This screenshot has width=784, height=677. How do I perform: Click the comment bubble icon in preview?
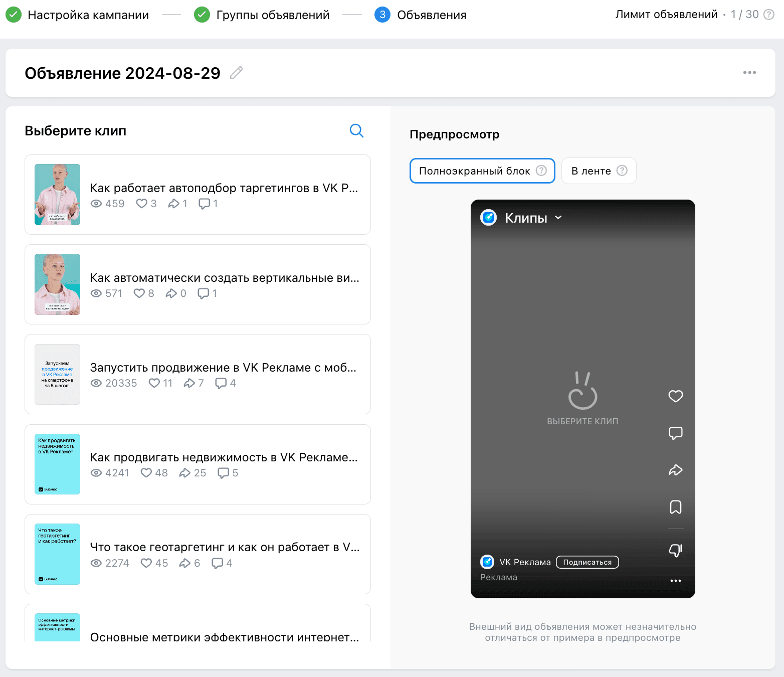pos(676,433)
